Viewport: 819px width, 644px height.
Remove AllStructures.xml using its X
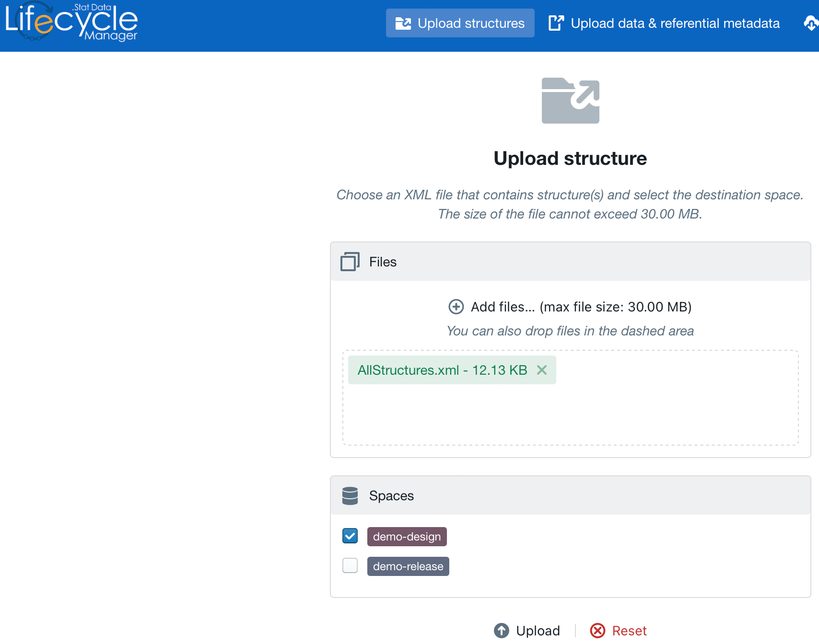click(542, 370)
